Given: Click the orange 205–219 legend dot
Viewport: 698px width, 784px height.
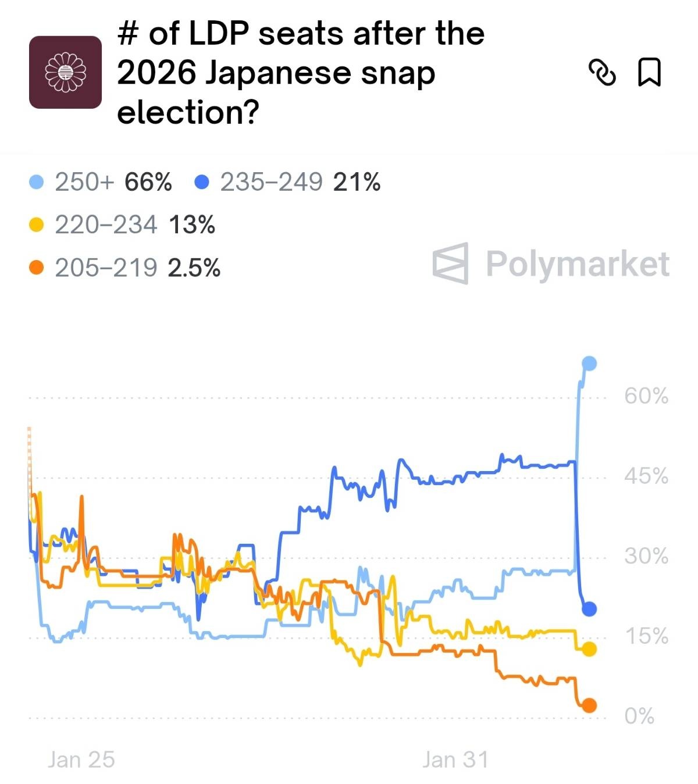Looking at the screenshot, I should tap(37, 268).
